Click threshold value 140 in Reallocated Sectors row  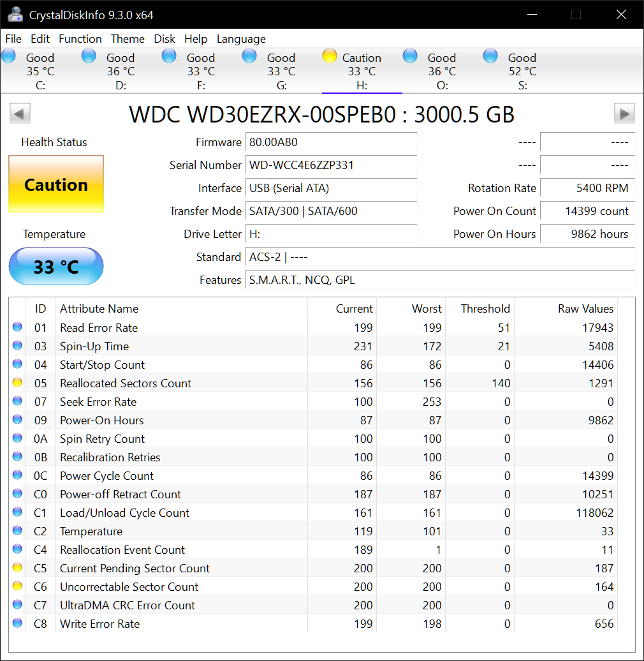tap(501, 383)
